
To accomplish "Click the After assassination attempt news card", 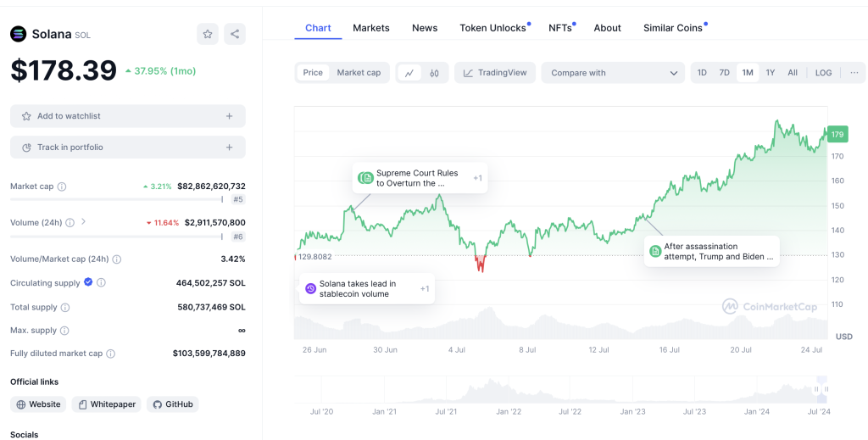I will pos(712,251).
